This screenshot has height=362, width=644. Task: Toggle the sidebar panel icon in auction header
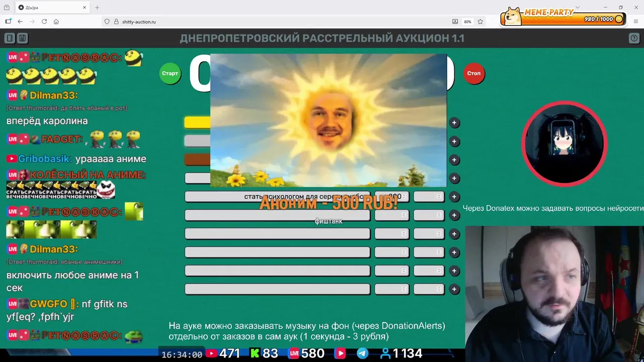[x=10, y=38]
